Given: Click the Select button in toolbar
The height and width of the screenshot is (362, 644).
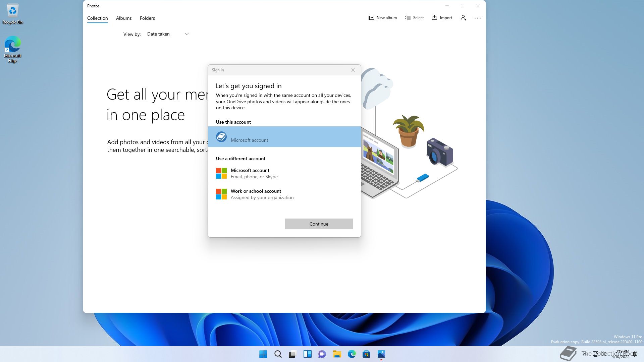Looking at the screenshot, I should tap(414, 18).
